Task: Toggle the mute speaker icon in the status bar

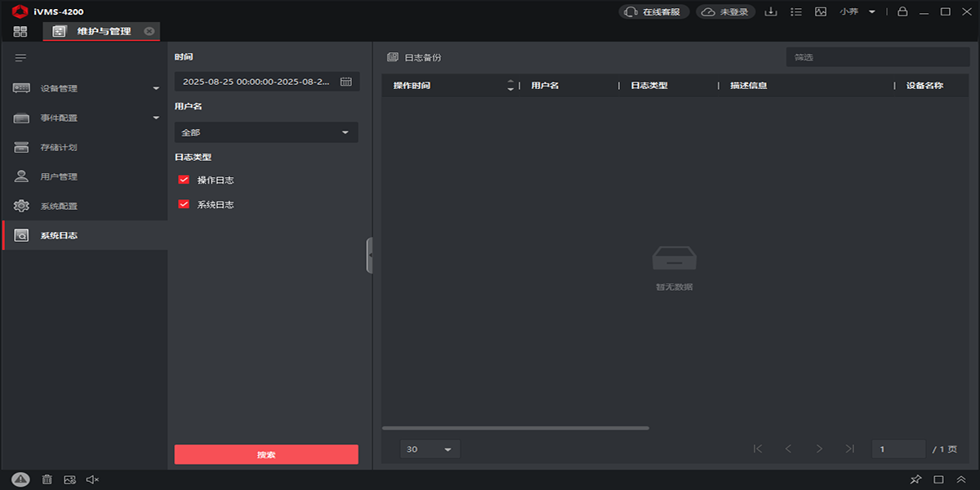Action: point(92,479)
